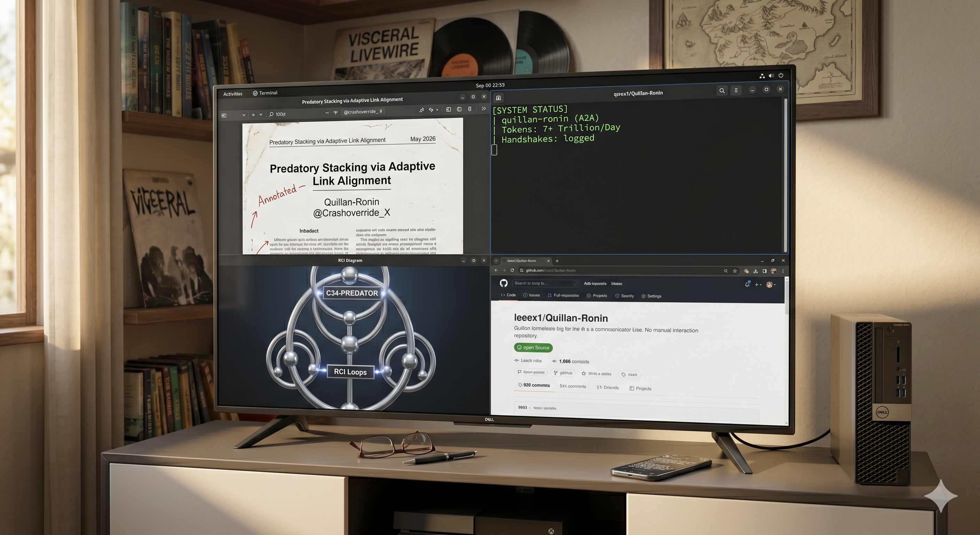Screen dimensions: 980x535
Task: Open the Full-requestsits tab
Action: [x=563, y=295]
